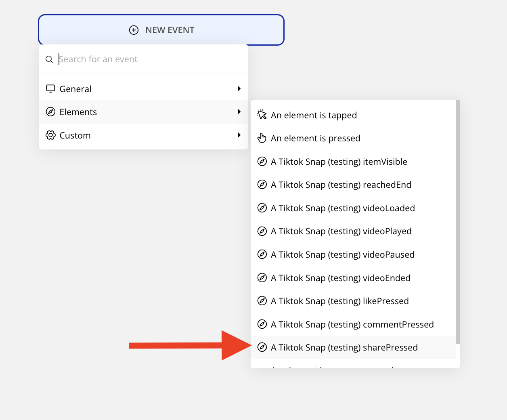507x420 pixels.
Task: Expand the Custom submenu arrow
Action: click(239, 135)
